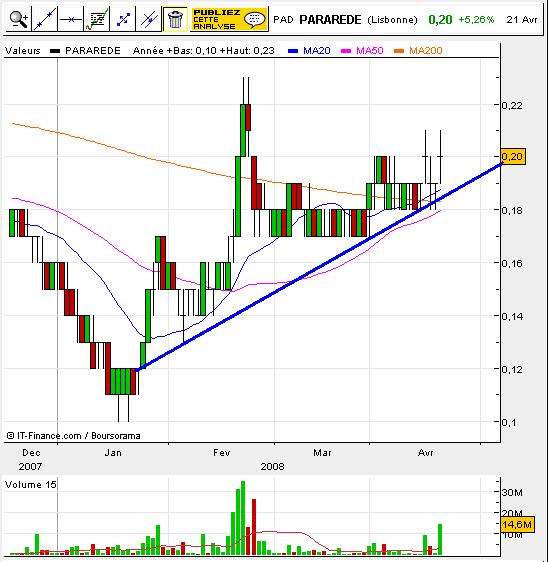The width and height of the screenshot is (549, 562).
Task: Click the Mar month label on time axis
Action: tap(322, 453)
